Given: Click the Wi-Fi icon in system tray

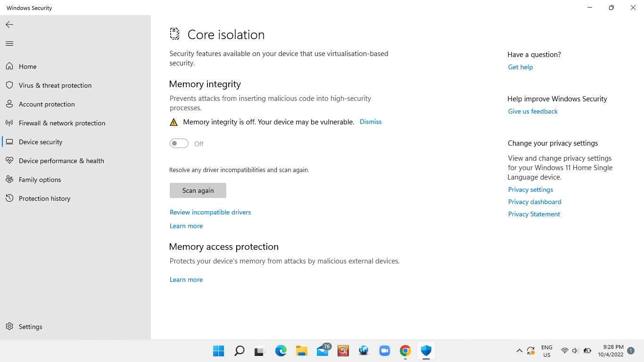Looking at the screenshot, I should 564,351.
